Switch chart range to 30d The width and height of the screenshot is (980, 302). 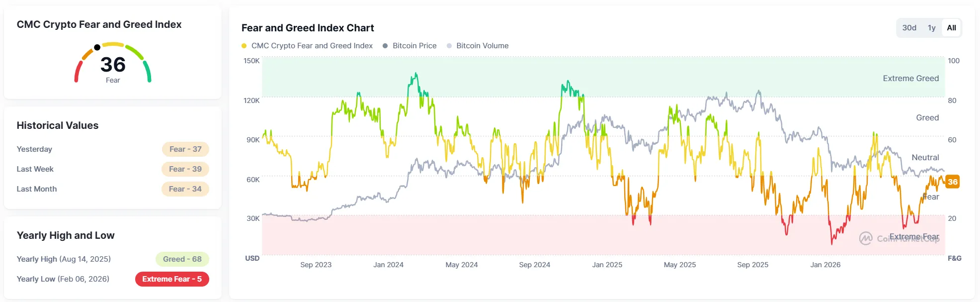pos(909,28)
